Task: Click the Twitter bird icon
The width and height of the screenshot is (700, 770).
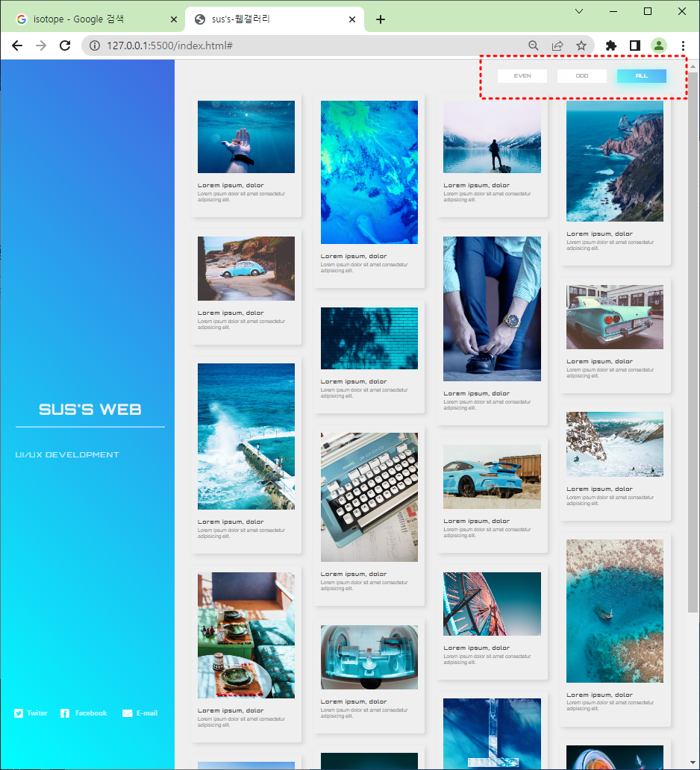Action: [x=19, y=713]
